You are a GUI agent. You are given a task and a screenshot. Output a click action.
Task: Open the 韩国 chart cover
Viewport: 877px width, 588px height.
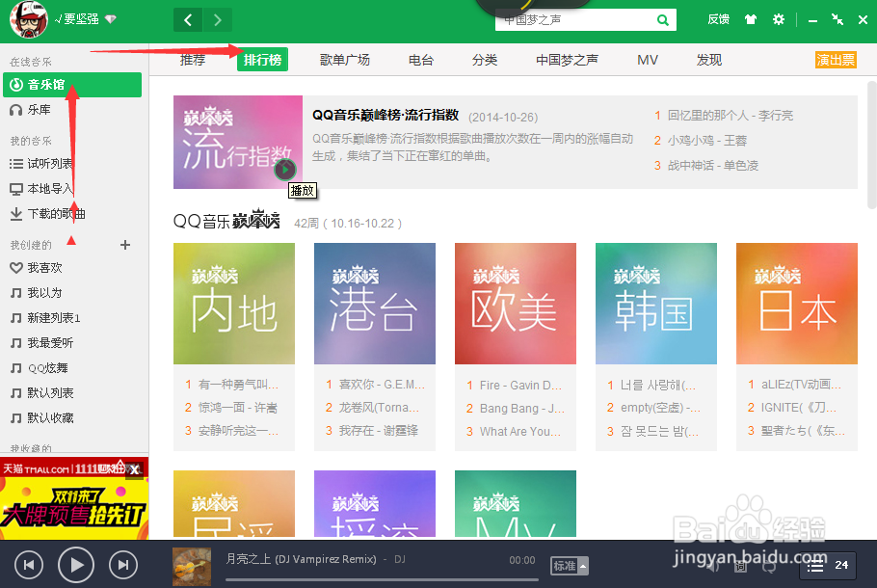point(656,304)
